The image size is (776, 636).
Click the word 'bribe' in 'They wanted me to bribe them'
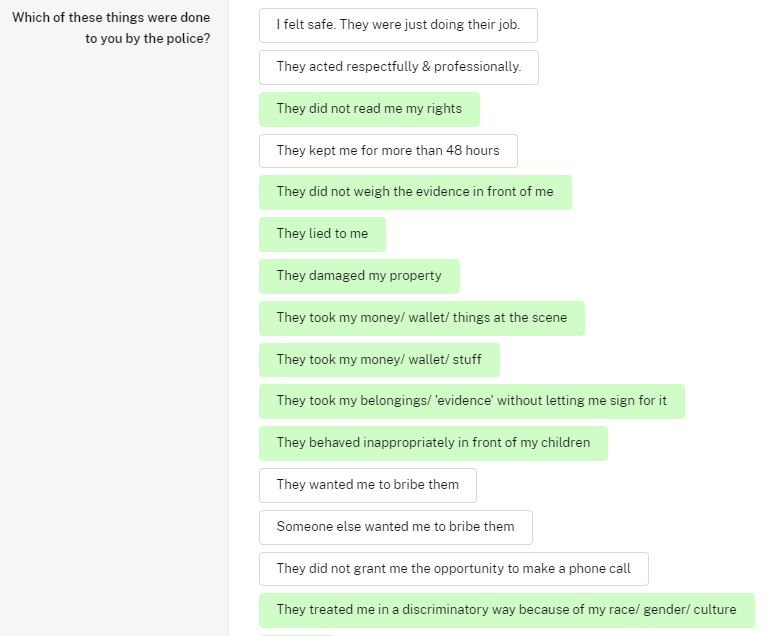point(407,485)
